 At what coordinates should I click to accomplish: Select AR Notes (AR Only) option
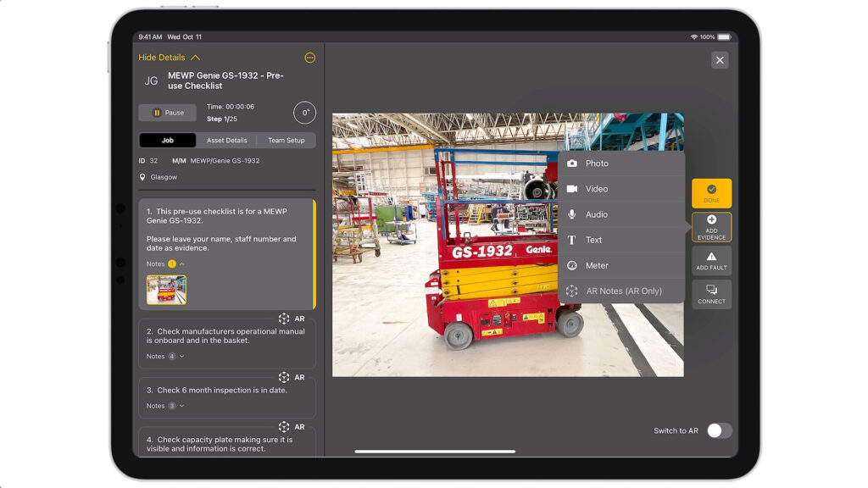pos(621,291)
